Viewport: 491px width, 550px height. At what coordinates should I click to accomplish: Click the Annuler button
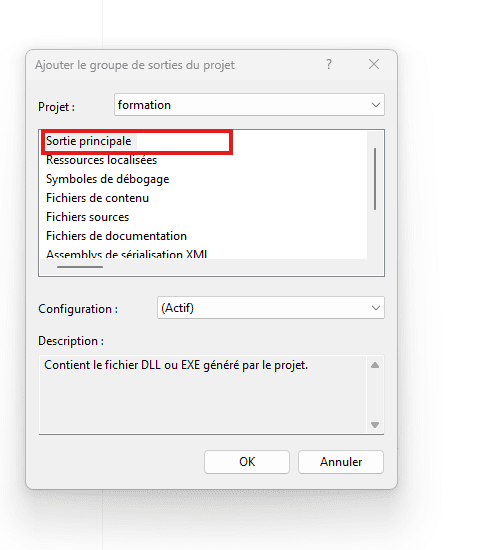[x=341, y=462]
